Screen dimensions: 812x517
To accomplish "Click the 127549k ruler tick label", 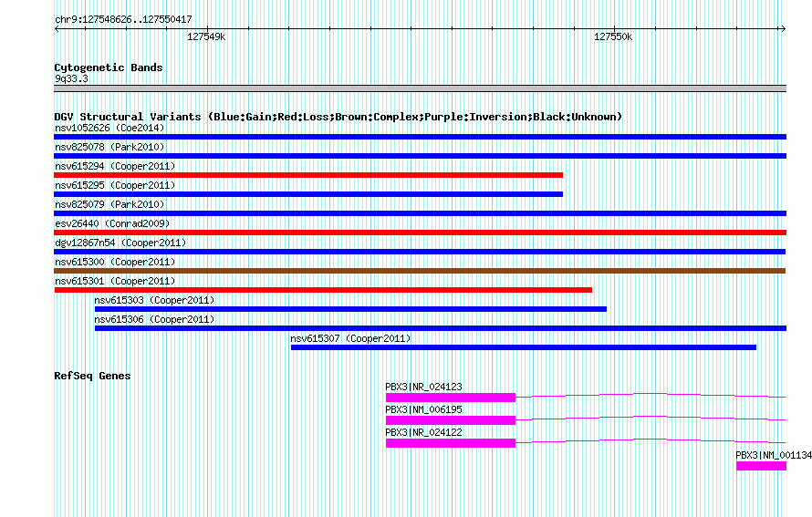I will [206, 36].
